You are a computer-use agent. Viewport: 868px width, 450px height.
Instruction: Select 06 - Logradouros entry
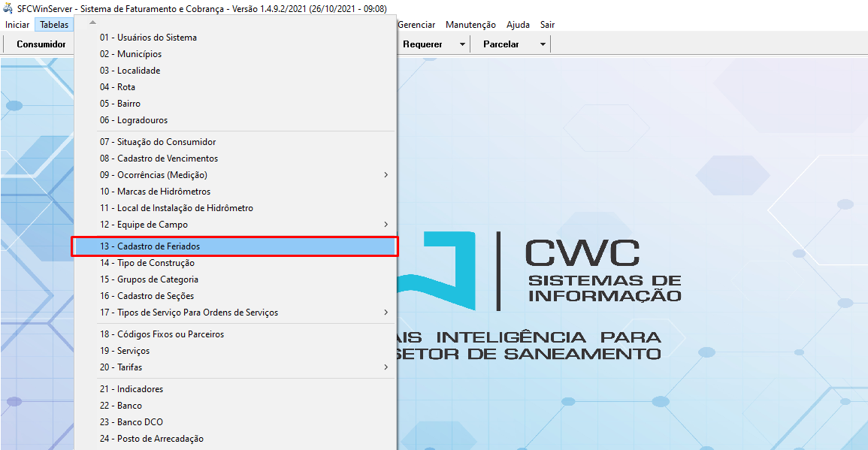click(133, 120)
